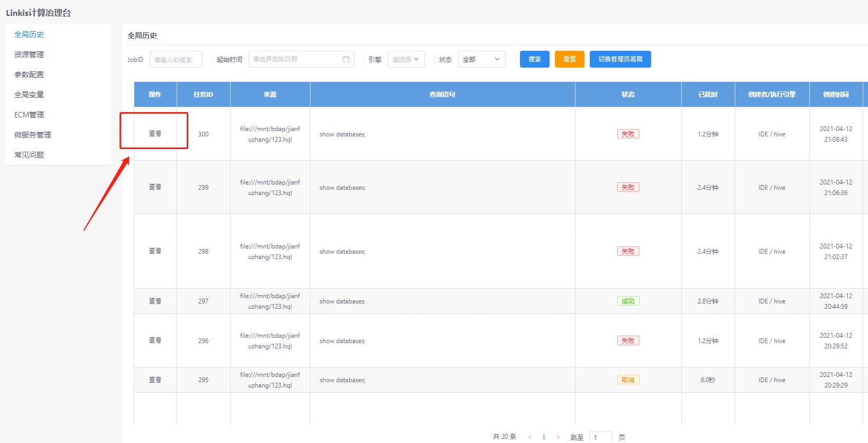
Task: Go to previous page arrow in pagination
Action: [x=529, y=437]
